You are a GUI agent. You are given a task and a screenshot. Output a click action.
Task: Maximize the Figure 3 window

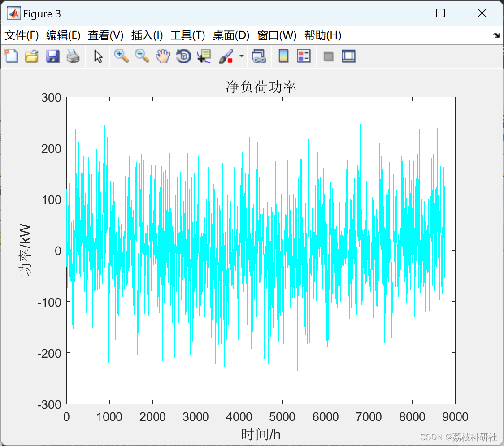click(x=440, y=13)
